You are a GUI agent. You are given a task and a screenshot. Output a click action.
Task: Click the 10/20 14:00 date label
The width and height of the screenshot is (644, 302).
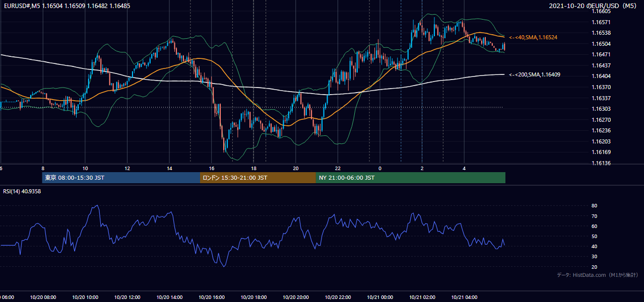[x=169, y=297]
